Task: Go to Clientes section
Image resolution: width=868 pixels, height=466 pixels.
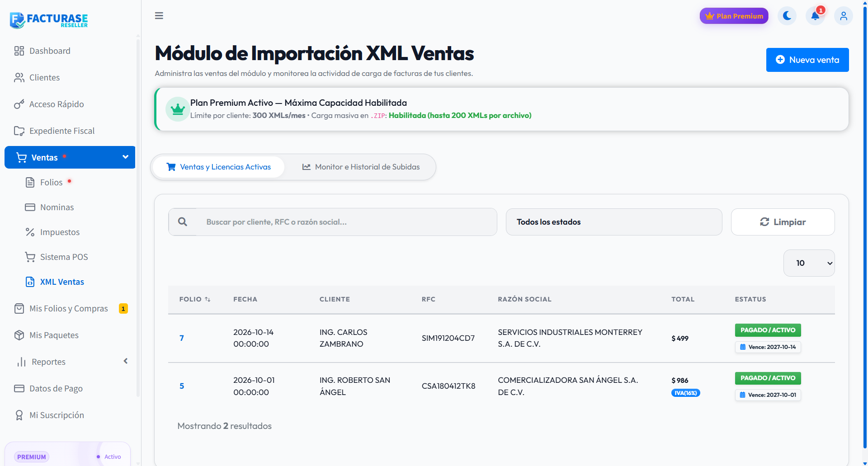Action: (70, 77)
